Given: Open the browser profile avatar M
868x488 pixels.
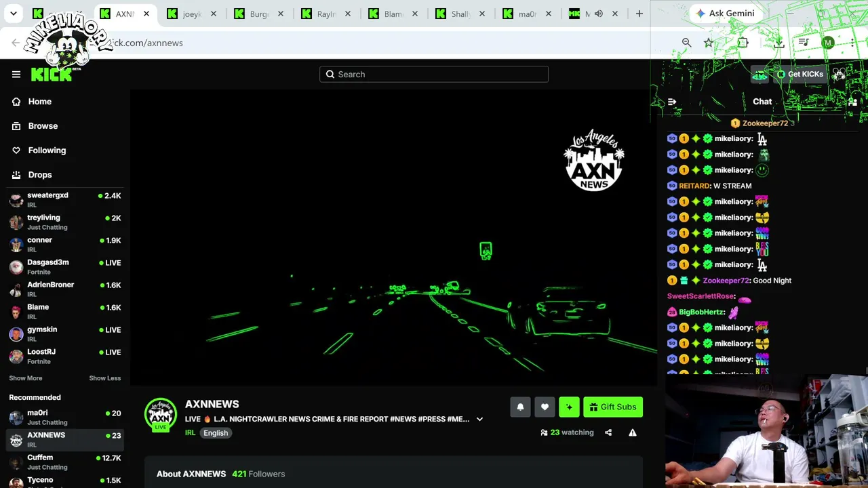Looking at the screenshot, I should point(827,43).
